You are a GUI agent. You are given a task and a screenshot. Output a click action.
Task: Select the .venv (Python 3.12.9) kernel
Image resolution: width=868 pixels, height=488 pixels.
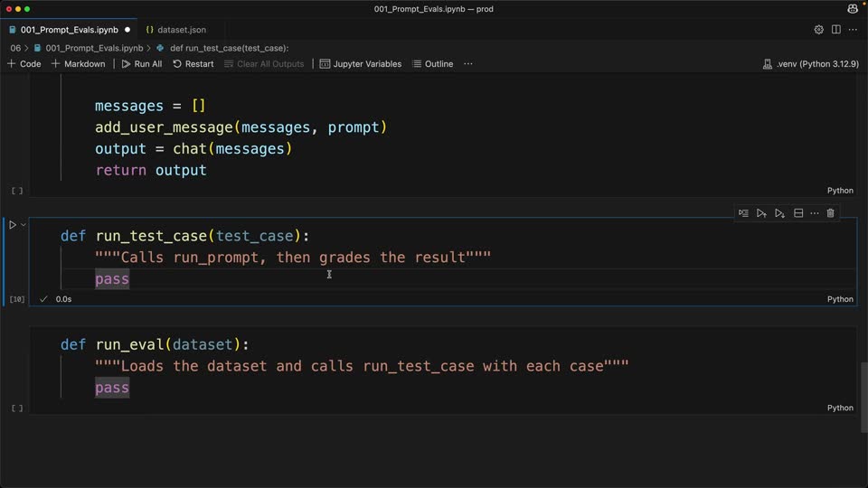pyautogui.click(x=811, y=64)
